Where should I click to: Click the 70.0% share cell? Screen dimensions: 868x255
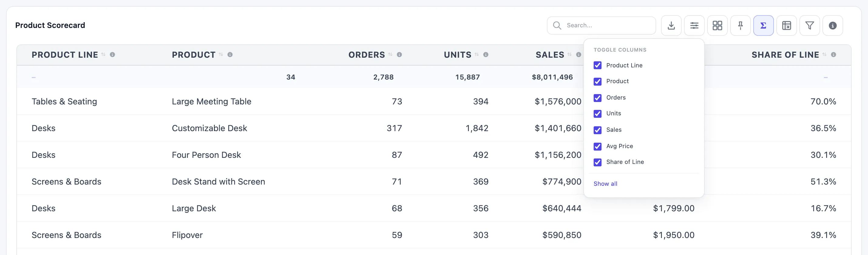coord(823,101)
